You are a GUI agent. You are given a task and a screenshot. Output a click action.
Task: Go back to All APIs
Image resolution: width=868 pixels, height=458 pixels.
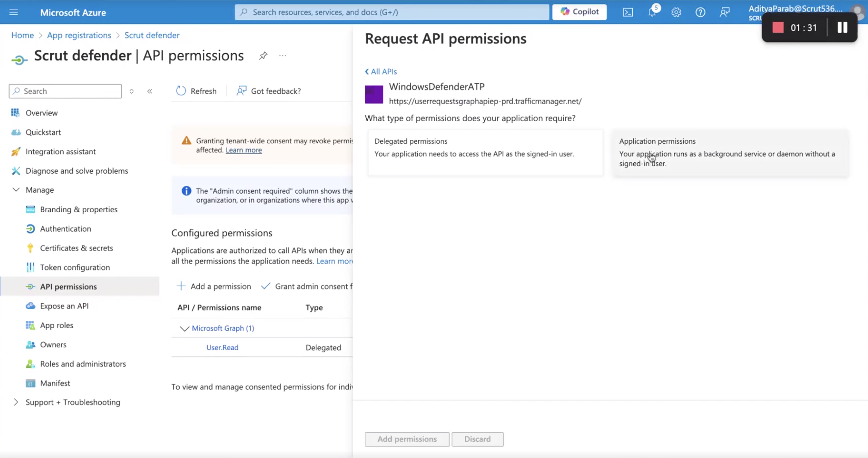pos(381,71)
